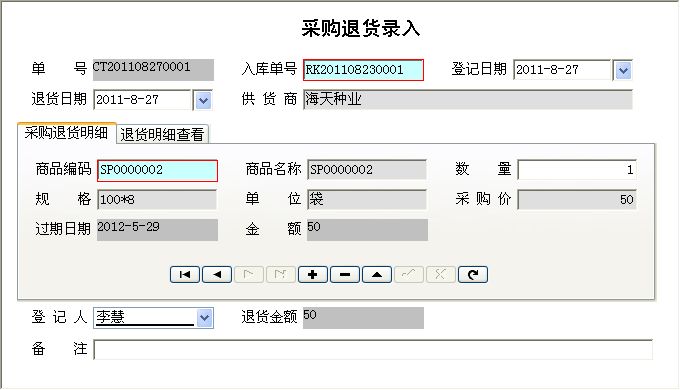This screenshot has width=680, height=390.
Task: Click the 采购价 field showing 50
Action: [x=577, y=200]
